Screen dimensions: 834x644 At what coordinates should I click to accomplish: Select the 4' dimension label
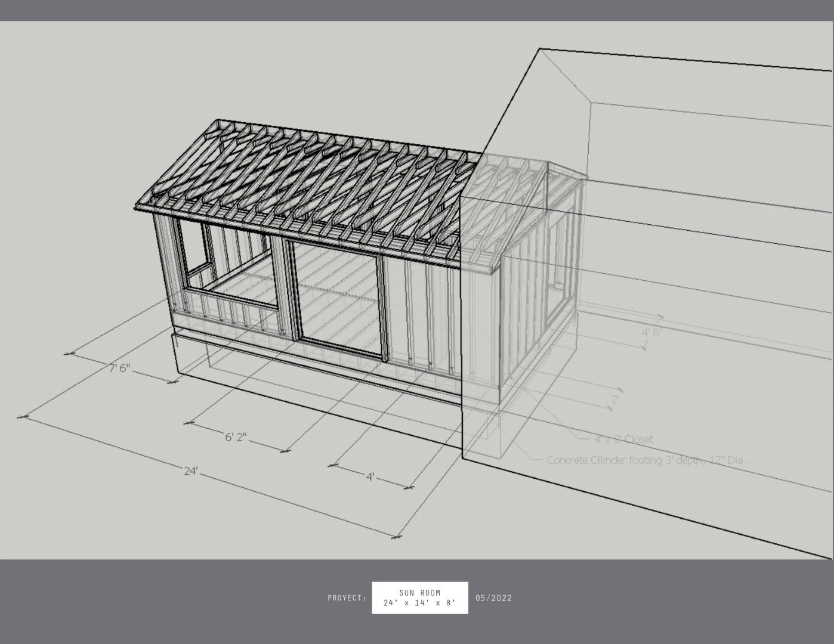370,476
